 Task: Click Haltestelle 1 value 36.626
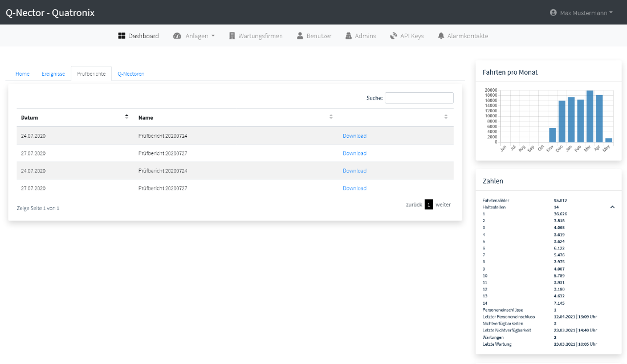coord(560,214)
